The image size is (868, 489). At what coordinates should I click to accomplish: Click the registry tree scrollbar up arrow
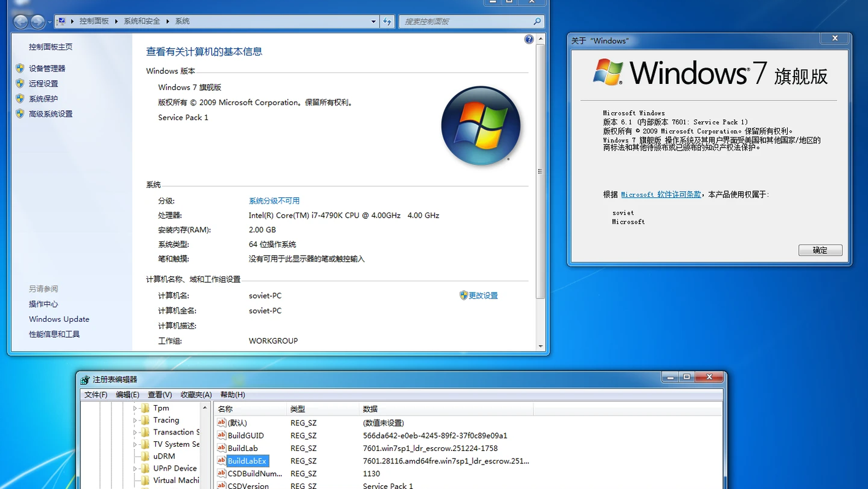205,408
